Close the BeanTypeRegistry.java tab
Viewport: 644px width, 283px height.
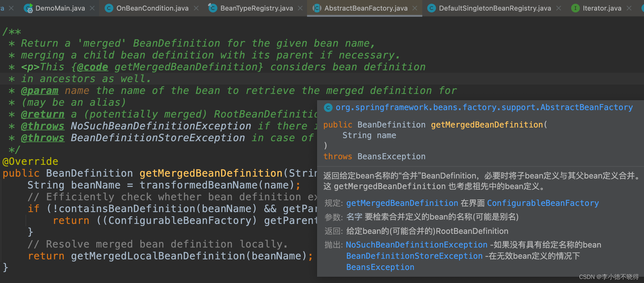pyautogui.click(x=300, y=8)
